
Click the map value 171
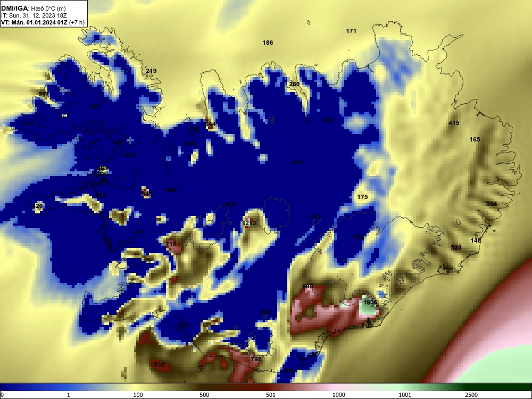click(x=351, y=31)
